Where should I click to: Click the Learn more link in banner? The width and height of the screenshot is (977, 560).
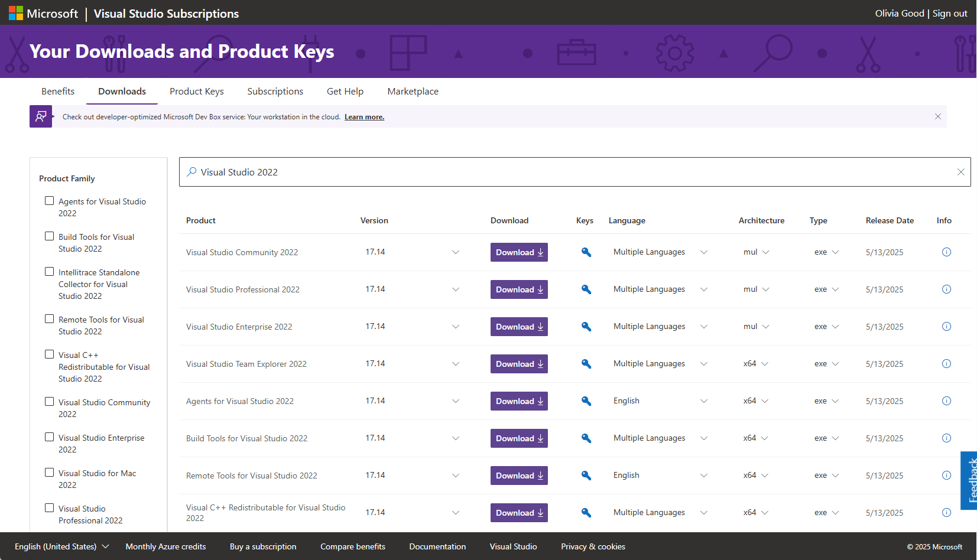(x=364, y=117)
